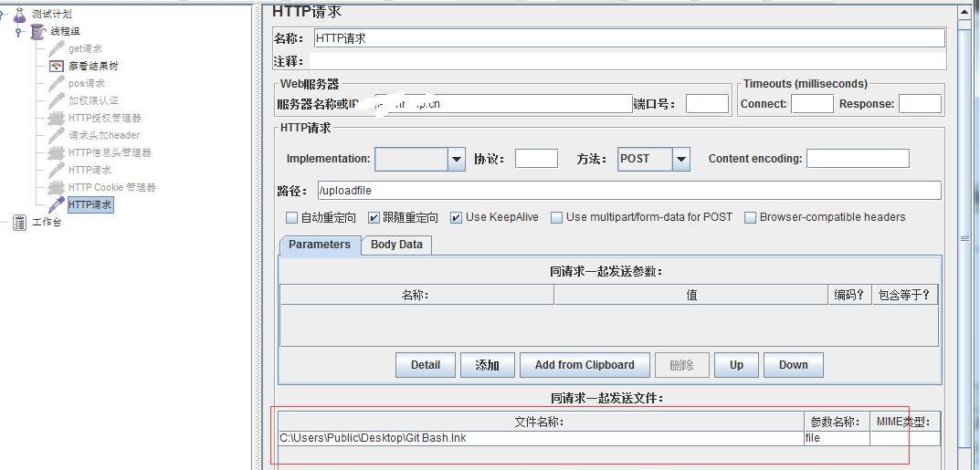980x470 pixels.
Task: Click the 测试计划 flask icon
Action: [x=19, y=14]
